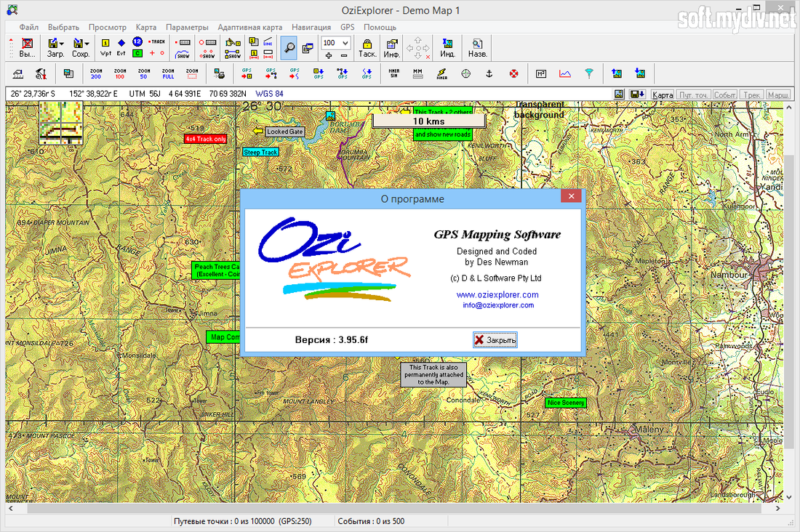This screenshot has width=800, height=532.
Task: Toggle the red points SHOW control
Action: tap(207, 54)
